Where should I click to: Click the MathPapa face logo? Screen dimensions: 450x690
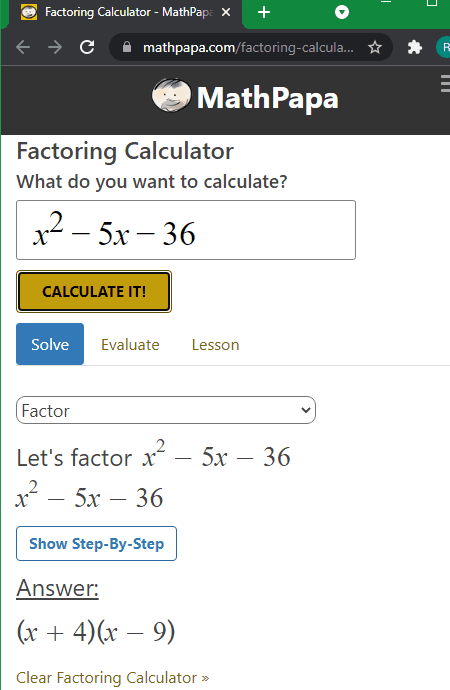(171, 95)
